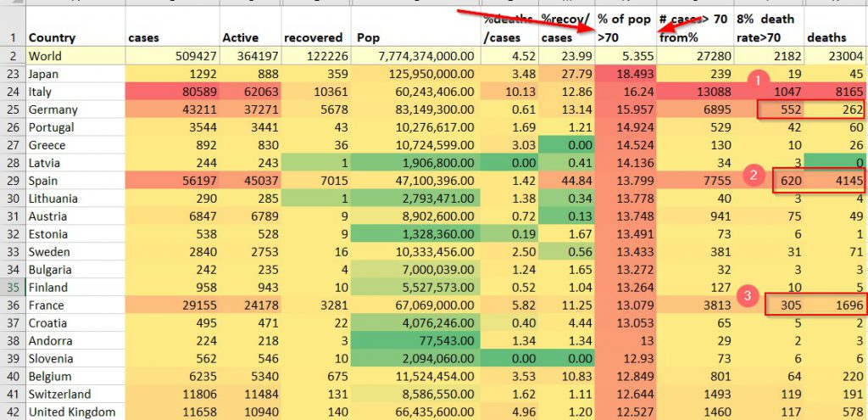Click Switzerland's Active cell showing 11484
The height and width of the screenshot is (420, 868).
click(249, 395)
